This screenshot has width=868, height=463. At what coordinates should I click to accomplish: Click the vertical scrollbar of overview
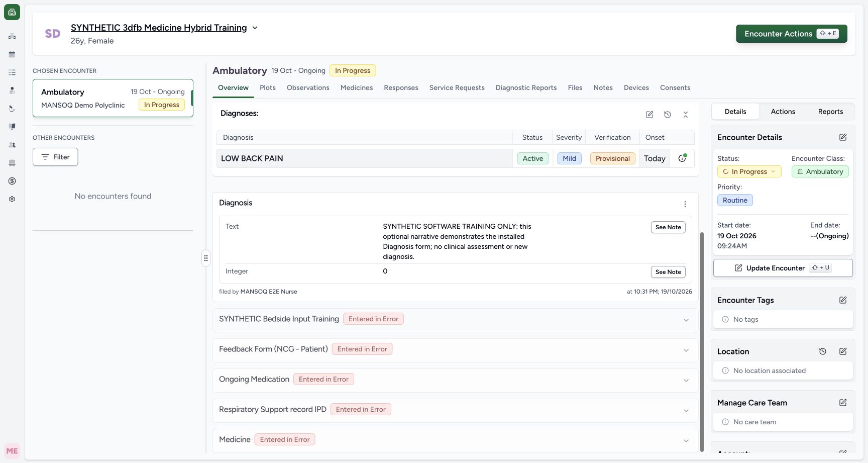click(702, 342)
